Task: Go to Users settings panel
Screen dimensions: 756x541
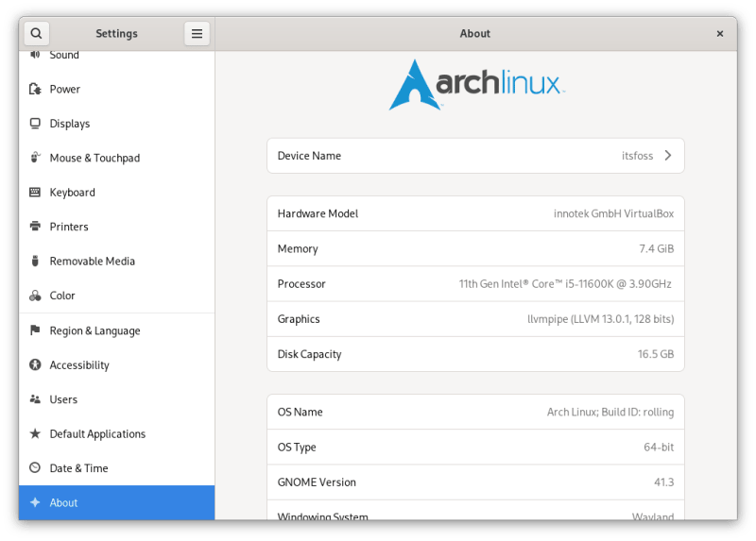Action: coord(63,399)
